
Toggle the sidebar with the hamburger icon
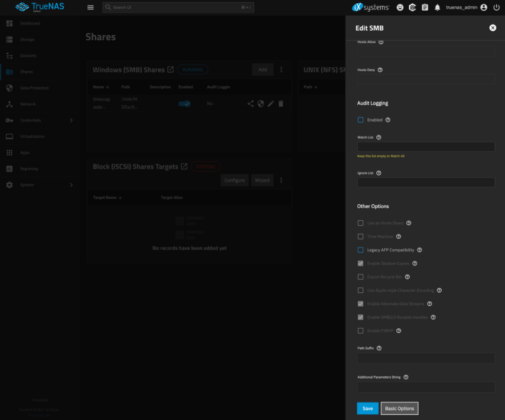click(x=90, y=7)
